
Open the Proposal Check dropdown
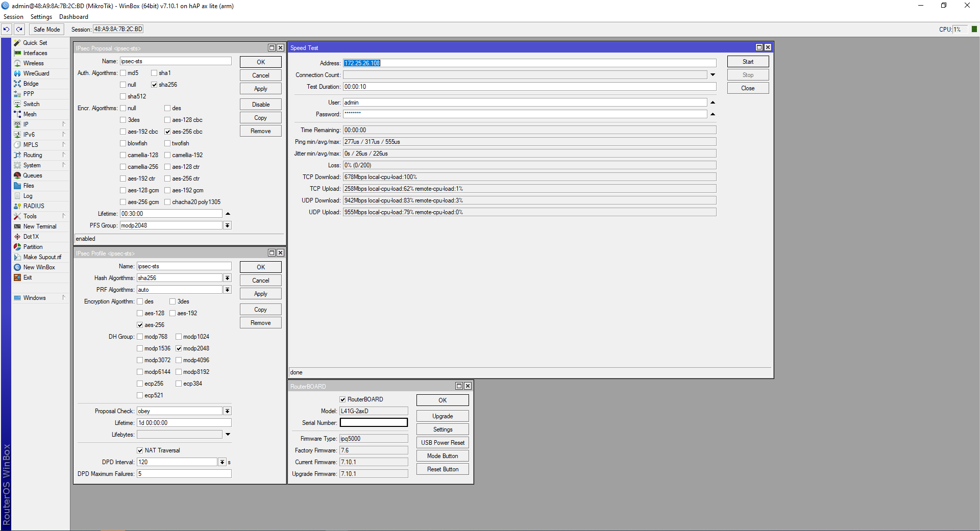[228, 411]
